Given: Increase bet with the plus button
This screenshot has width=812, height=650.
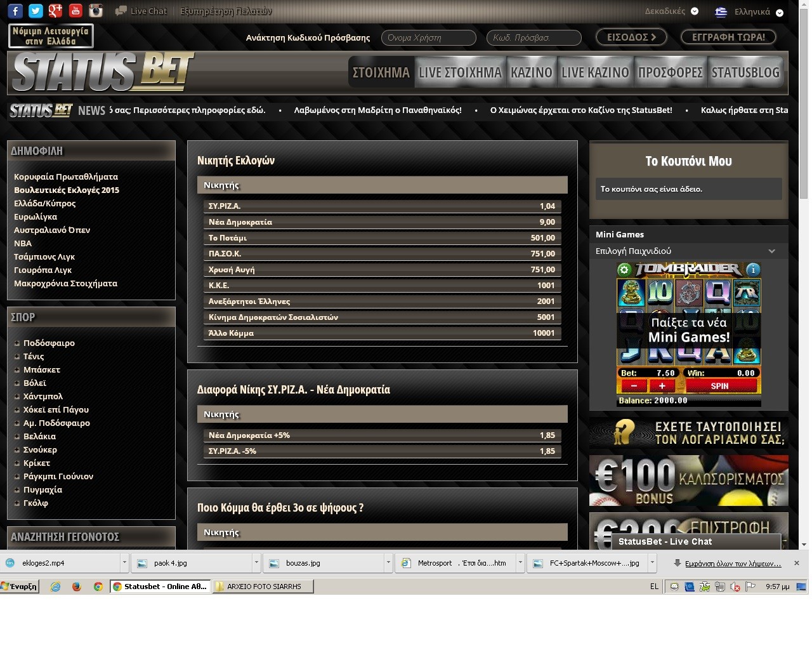Looking at the screenshot, I should (662, 386).
